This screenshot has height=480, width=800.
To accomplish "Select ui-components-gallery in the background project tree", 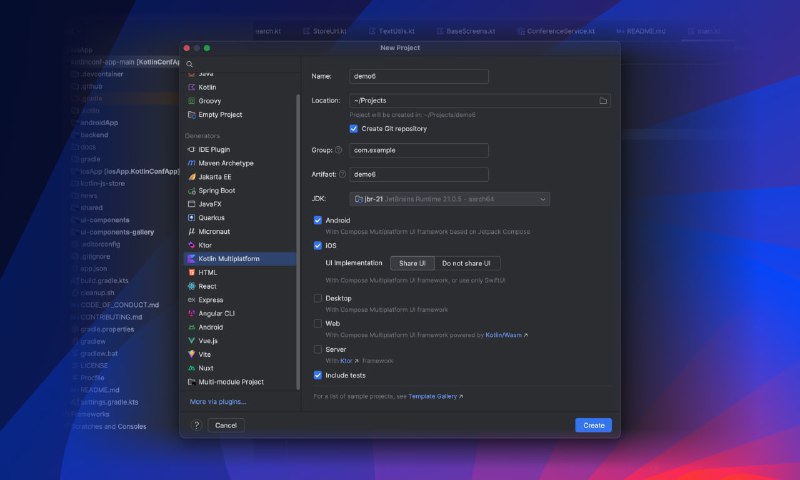I will [x=117, y=232].
